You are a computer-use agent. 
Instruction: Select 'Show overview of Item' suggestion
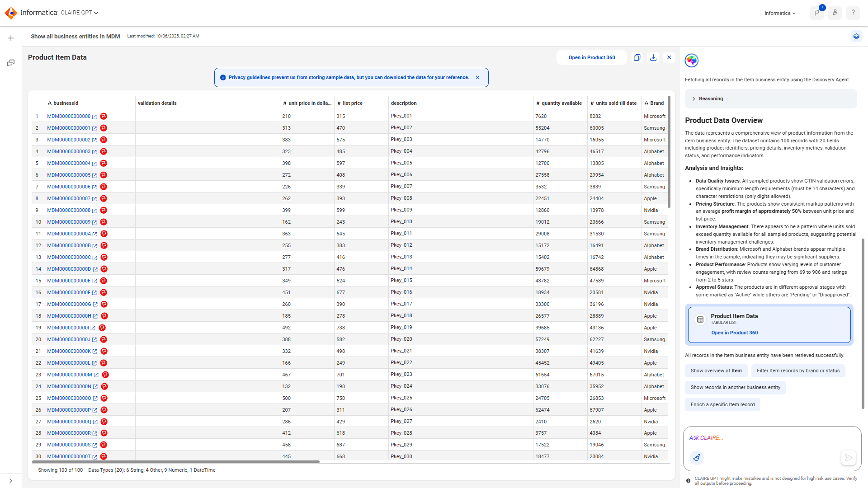point(716,371)
